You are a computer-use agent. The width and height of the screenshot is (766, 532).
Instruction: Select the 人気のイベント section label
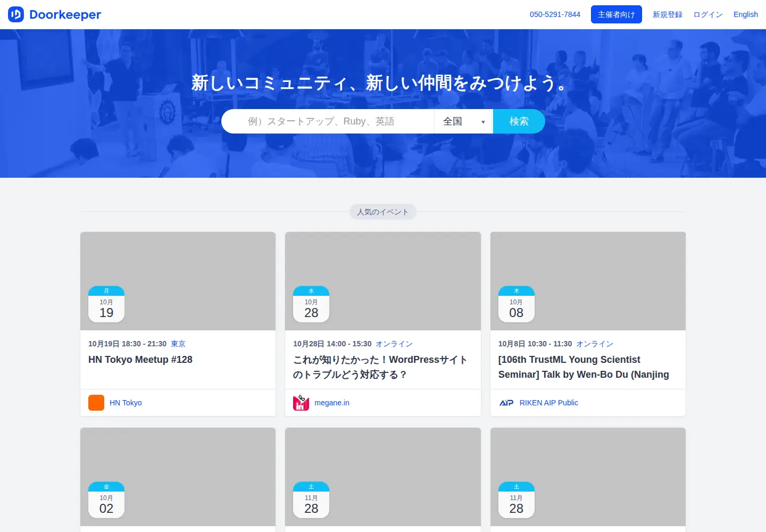(x=383, y=212)
